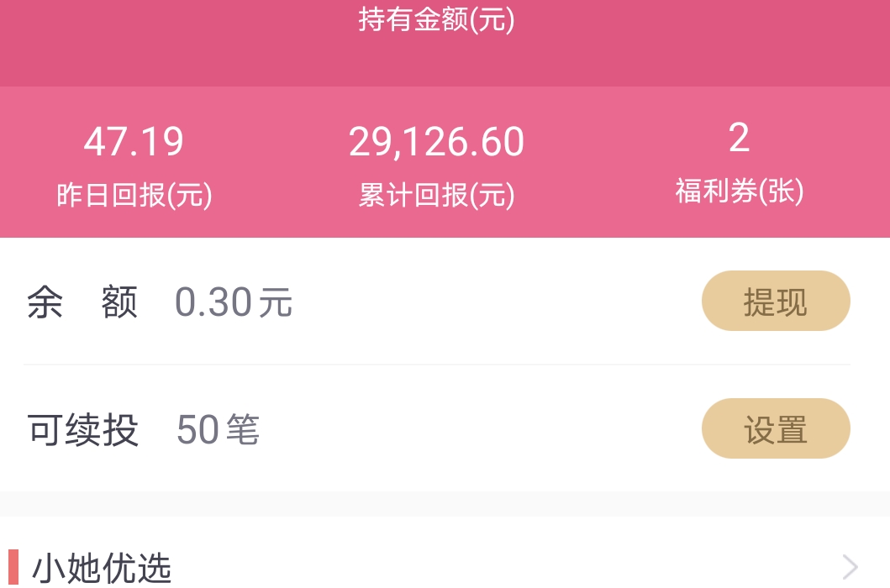Tap the 提现 withdraw button
Screen dimensions: 890x588
click(776, 301)
